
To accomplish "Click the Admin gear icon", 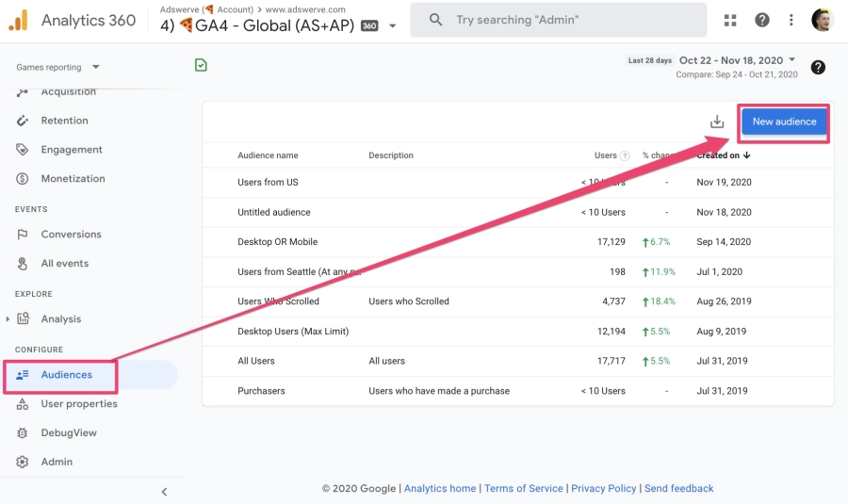I will [x=23, y=462].
